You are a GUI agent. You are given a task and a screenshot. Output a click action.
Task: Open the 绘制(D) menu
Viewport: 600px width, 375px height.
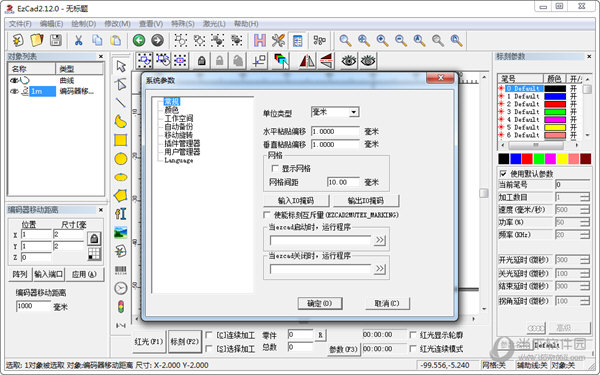point(83,24)
